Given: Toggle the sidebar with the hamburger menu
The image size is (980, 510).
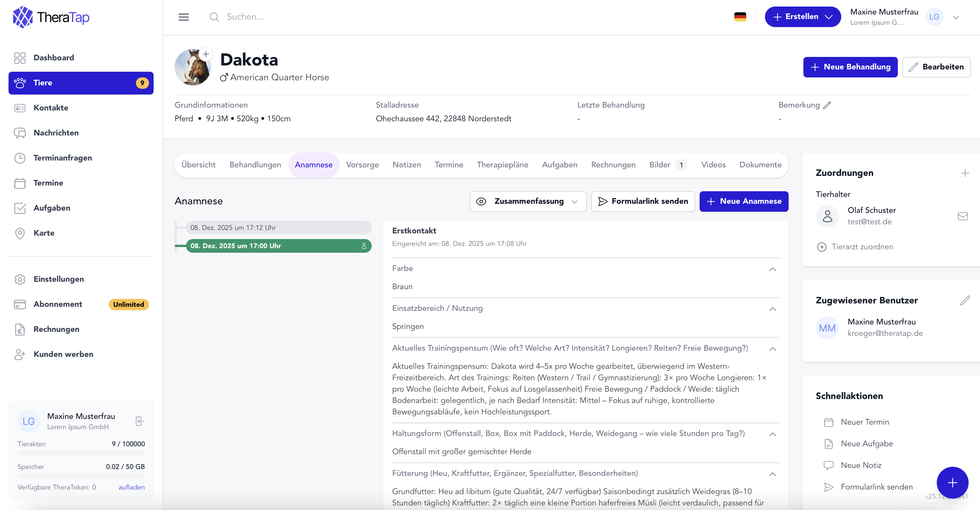Looking at the screenshot, I should point(184,17).
